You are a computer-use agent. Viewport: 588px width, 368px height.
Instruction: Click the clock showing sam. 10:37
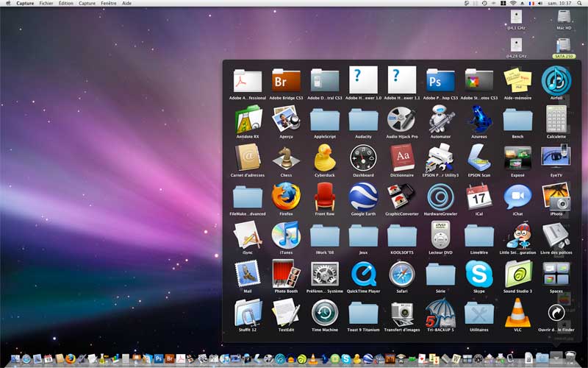point(560,3)
